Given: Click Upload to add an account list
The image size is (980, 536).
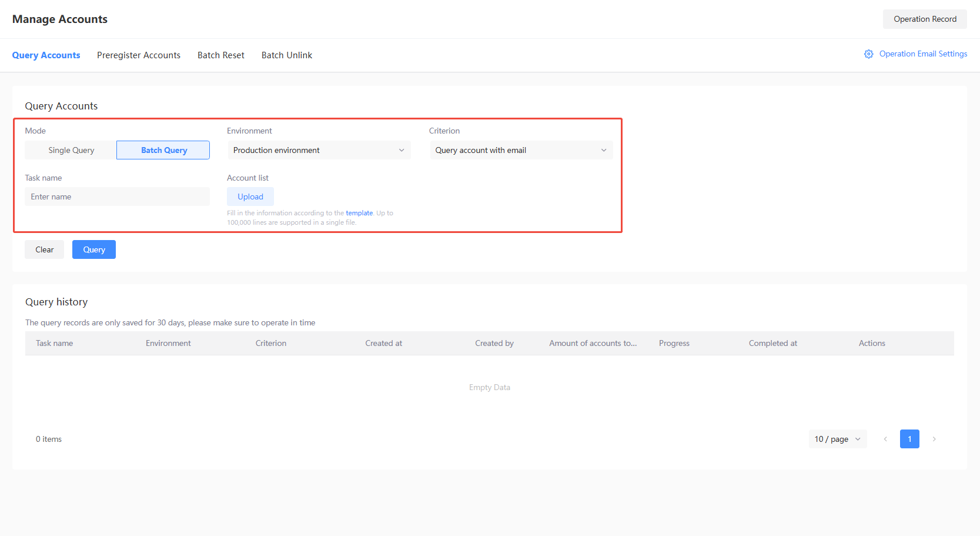Looking at the screenshot, I should 250,196.
